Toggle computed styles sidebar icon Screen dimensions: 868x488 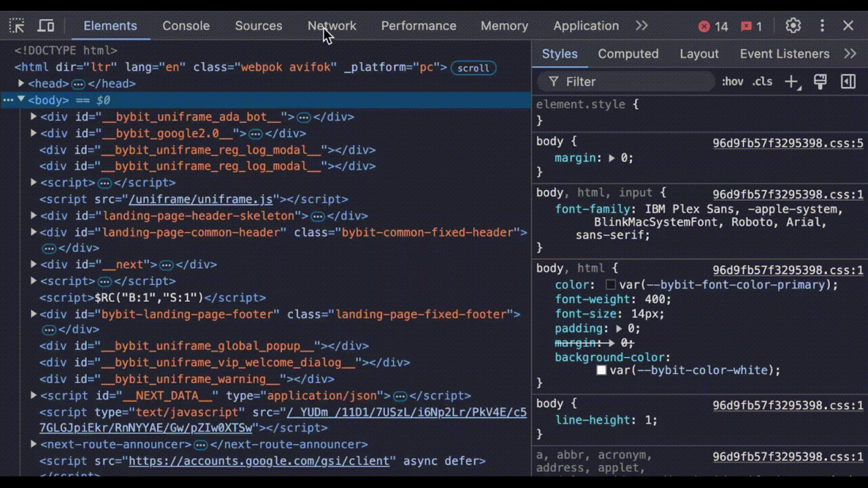click(848, 82)
